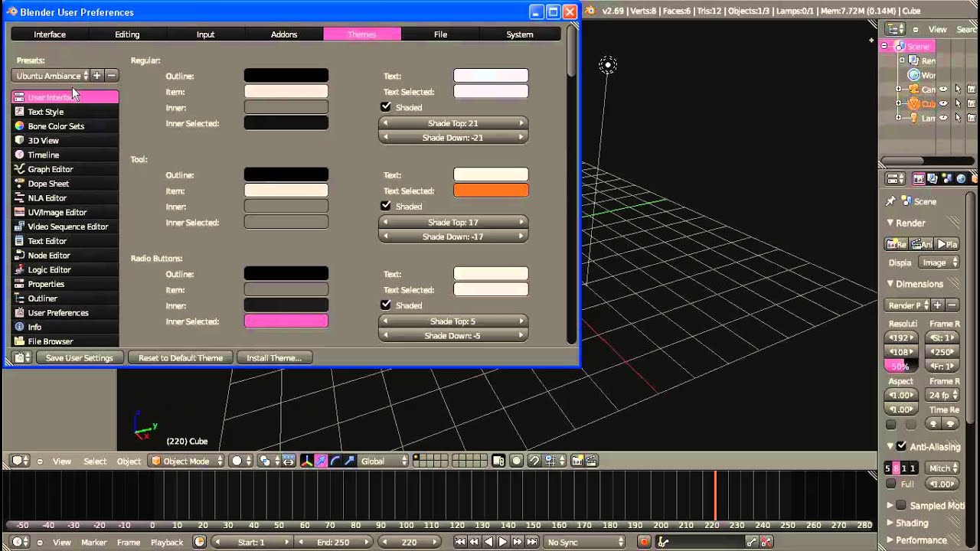Click Install Theme button

[274, 357]
